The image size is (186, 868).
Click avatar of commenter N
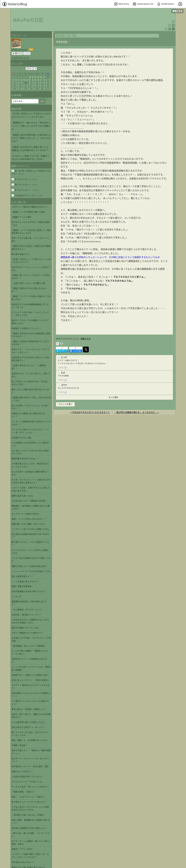pyautogui.click(x=13, y=179)
